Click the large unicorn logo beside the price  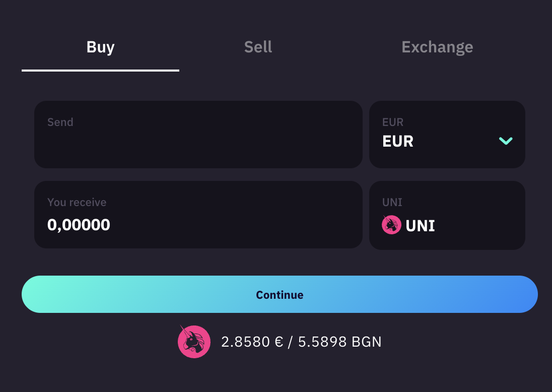[194, 342]
